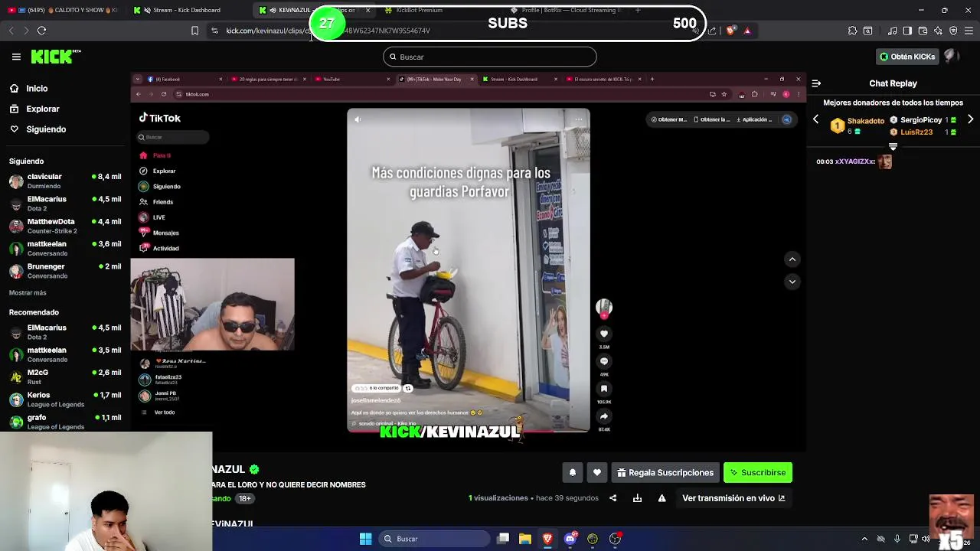Click xXYAGIZXx chat replay message

pyautogui.click(x=854, y=161)
